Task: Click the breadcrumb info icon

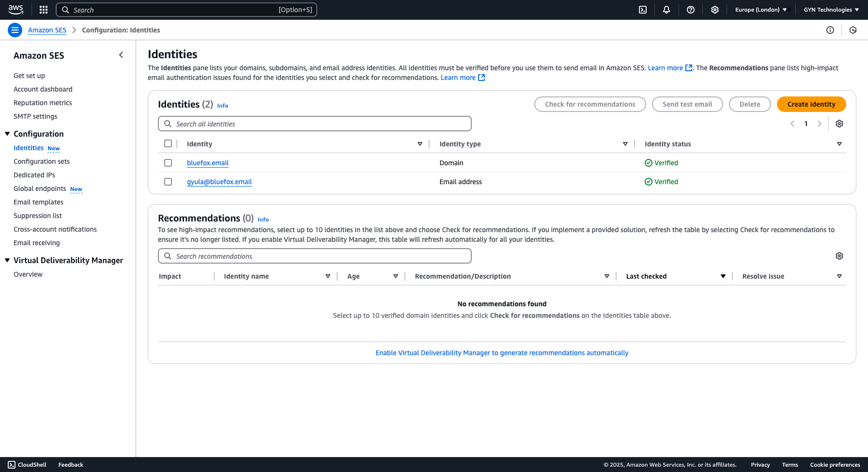Action: click(x=830, y=30)
